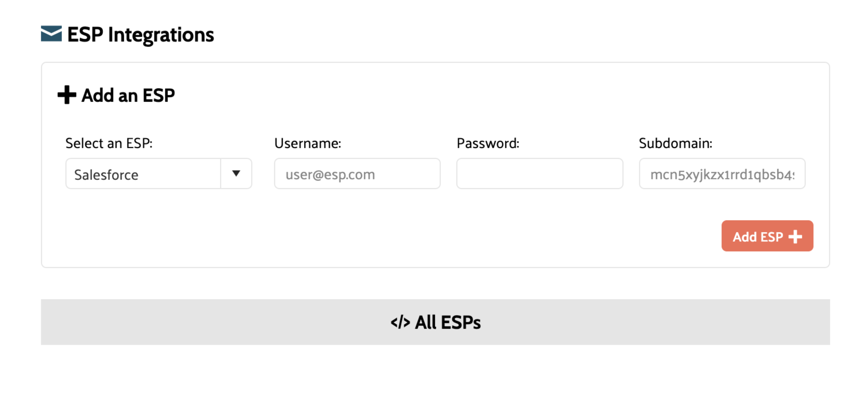Click the "Salesforce" text in the selector
Viewport: 868px width, 407px height.
pos(106,175)
